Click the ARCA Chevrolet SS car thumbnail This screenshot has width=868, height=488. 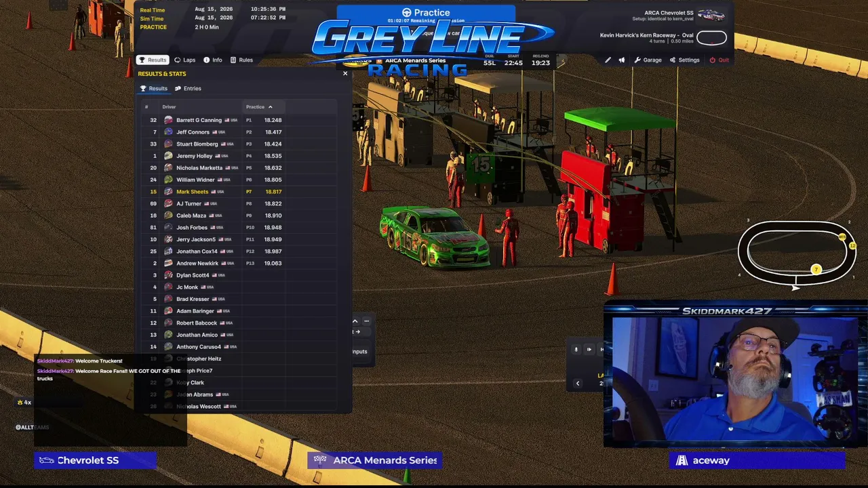711,15
